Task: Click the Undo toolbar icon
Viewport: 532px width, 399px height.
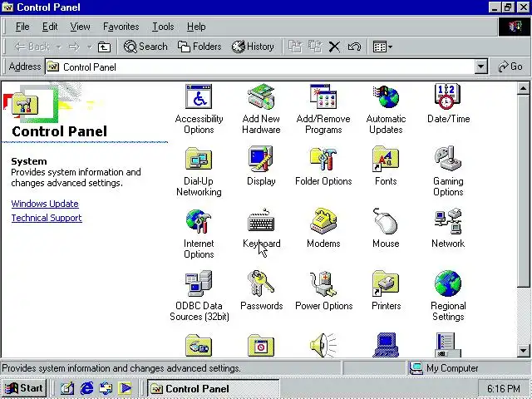Action: (x=354, y=47)
